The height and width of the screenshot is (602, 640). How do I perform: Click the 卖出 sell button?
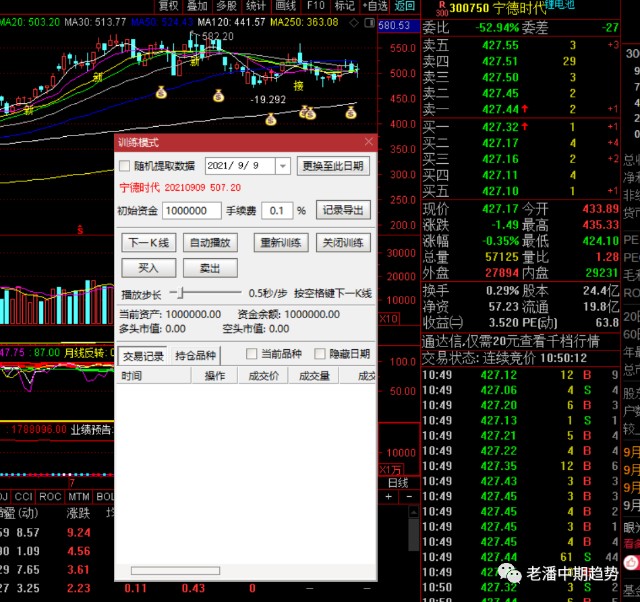pos(210,268)
